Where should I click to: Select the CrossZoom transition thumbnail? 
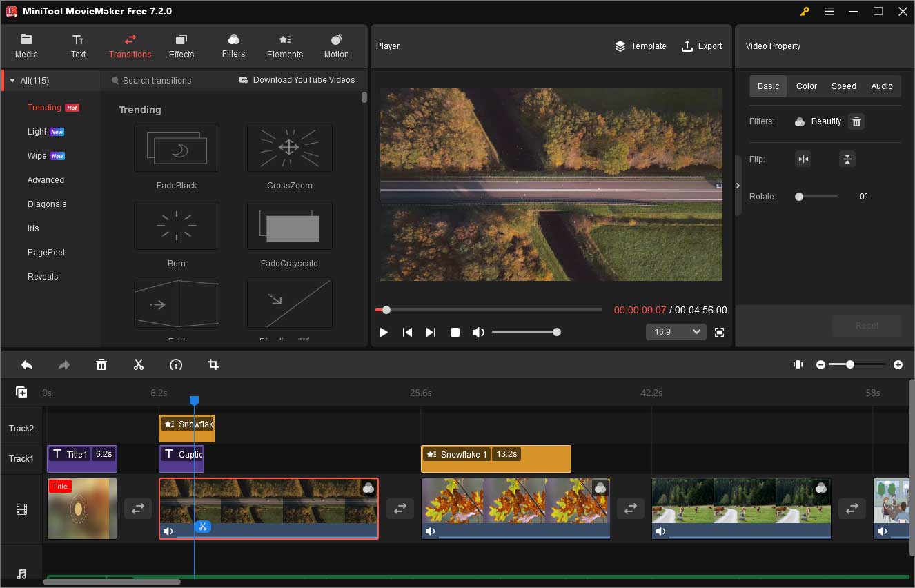[290, 148]
